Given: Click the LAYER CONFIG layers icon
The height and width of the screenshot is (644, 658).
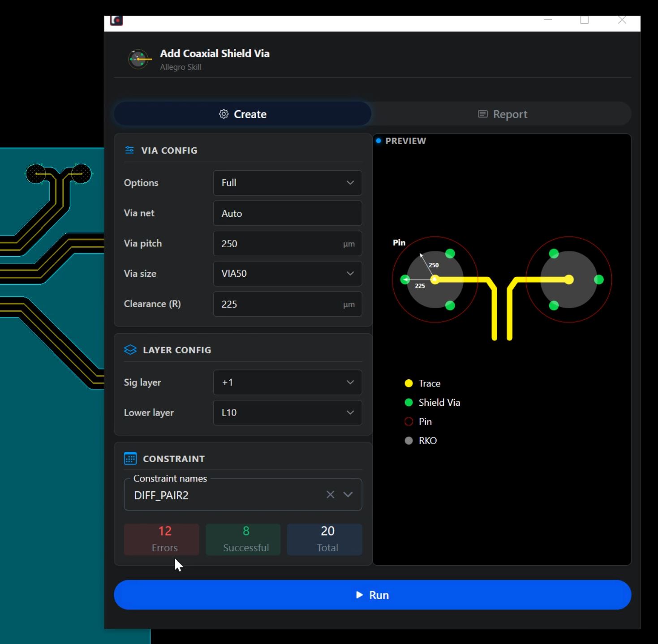Looking at the screenshot, I should coord(130,350).
